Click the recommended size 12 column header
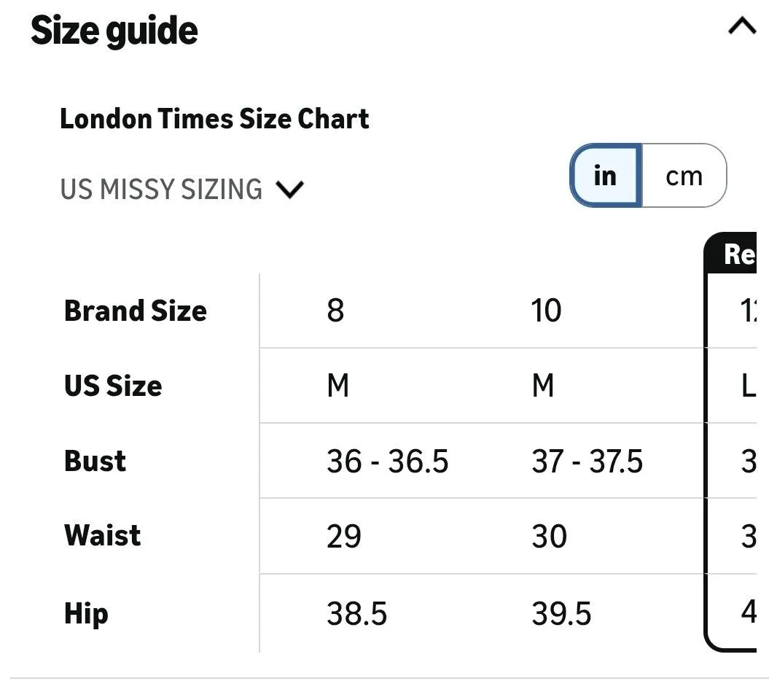 [731, 254]
